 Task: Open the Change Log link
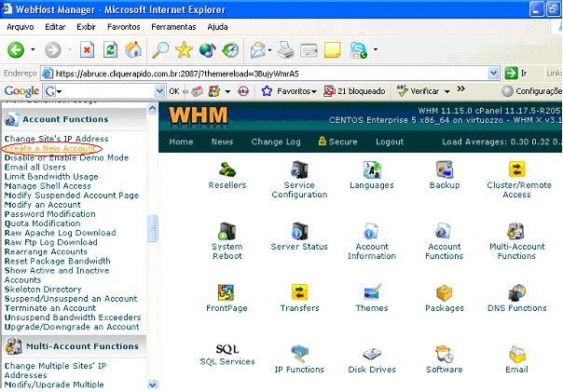(276, 142)
